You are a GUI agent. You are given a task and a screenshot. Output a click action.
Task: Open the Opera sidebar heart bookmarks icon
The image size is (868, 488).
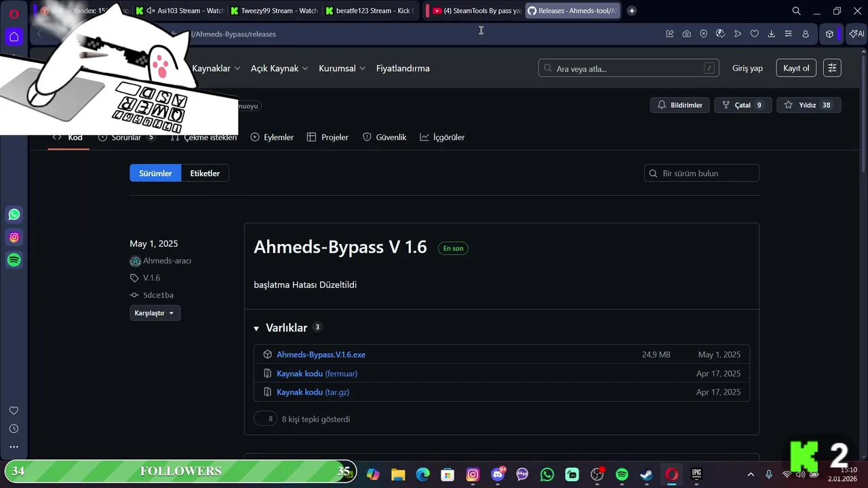point(14,411)
